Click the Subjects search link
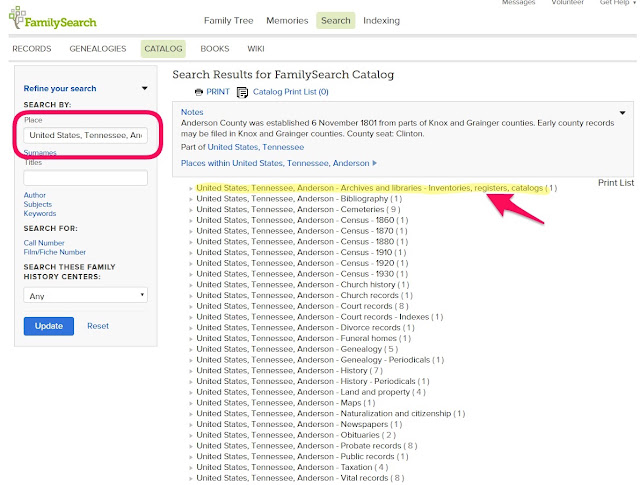The height and width of the screenshot is (485, 640). coord(38,204)
